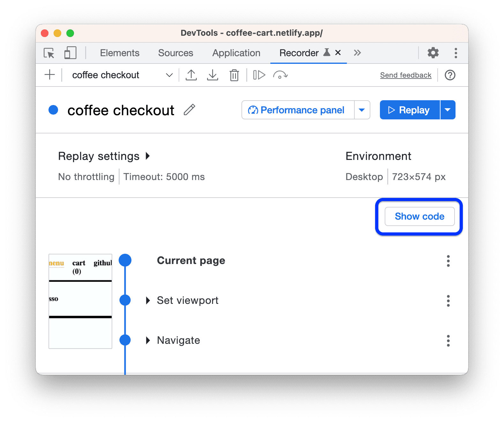This screenshot has width=504, height=422.
Task: Edit recording title with pencil icon
Action: (189, 110)
